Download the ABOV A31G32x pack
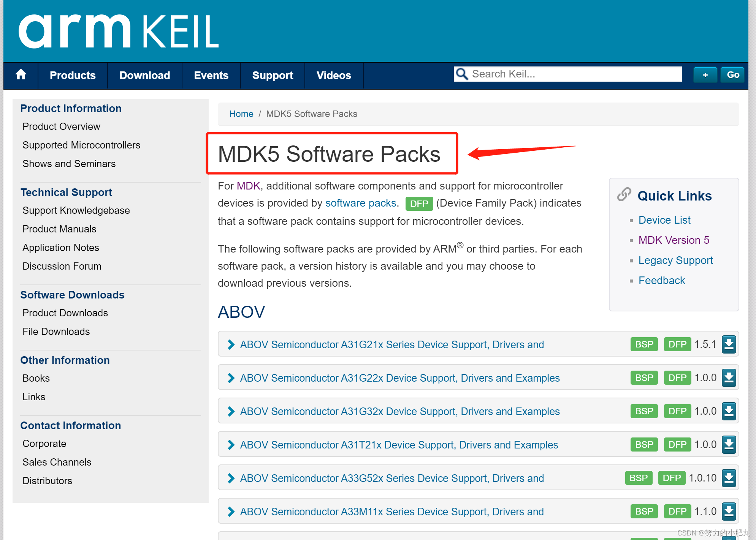Image resolution: width=756 pixels, height=540 pixels. pyautogui.click(x=729, y=411)
